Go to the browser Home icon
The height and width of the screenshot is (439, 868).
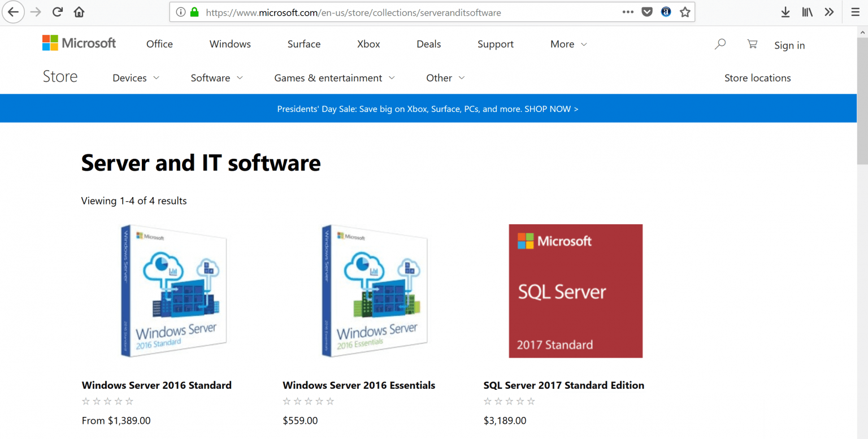(79, 12)
